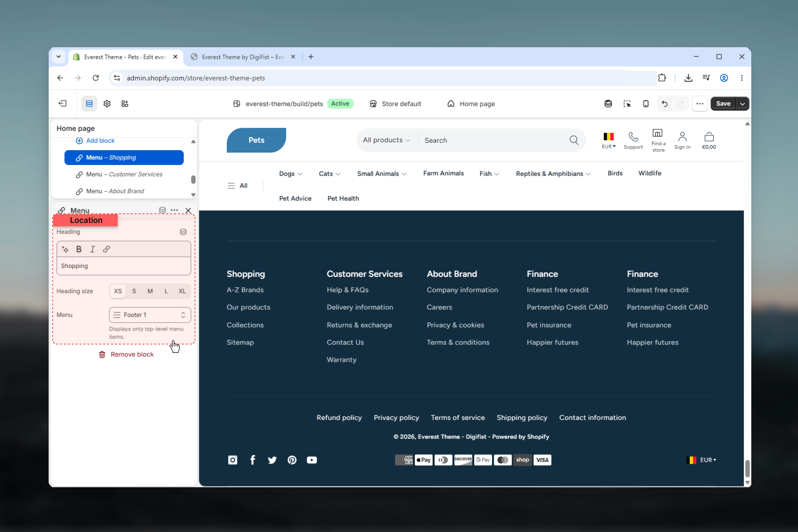Click into the Shopping heading text field
The height and width of the screenshot is (532, 798).
point(124,266)
